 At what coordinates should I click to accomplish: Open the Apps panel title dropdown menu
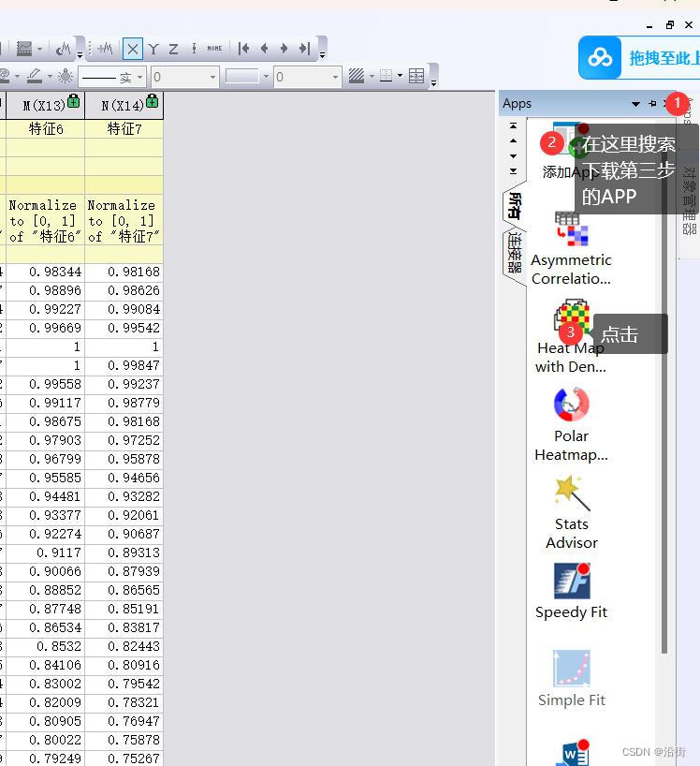coord(635,104)
